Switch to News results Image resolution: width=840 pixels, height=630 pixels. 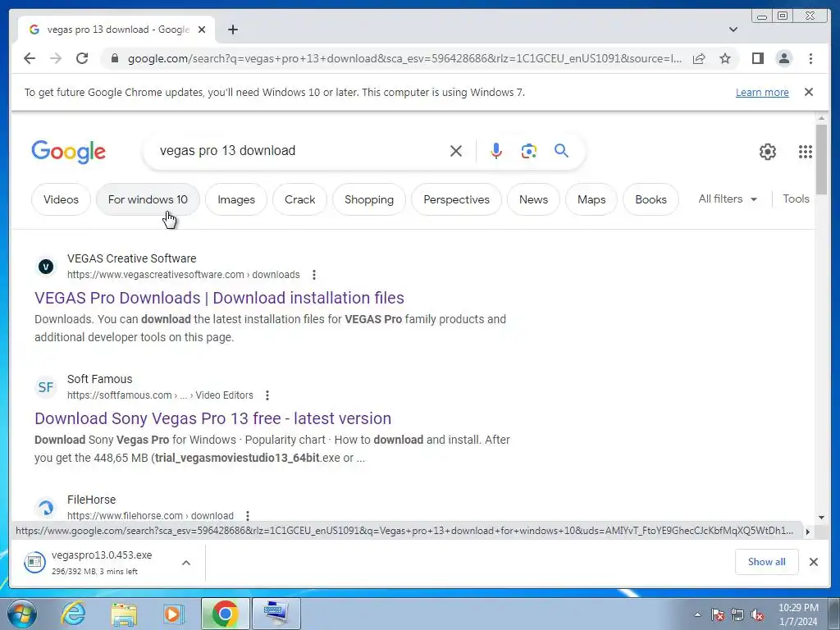pos(533,199)
